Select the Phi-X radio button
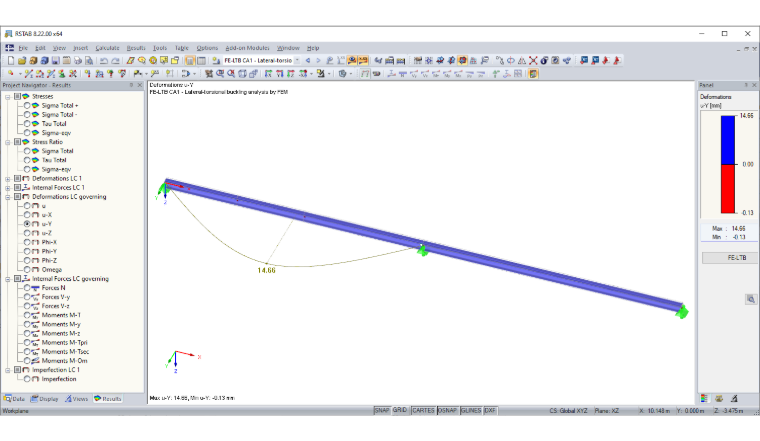This screenshot has width=760, height=441. point(27,242)
